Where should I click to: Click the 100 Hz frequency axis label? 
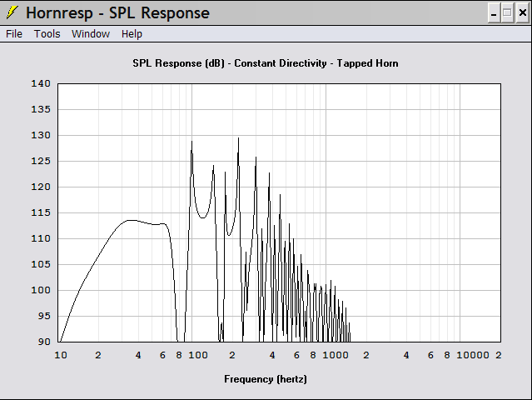coord(198,355)
